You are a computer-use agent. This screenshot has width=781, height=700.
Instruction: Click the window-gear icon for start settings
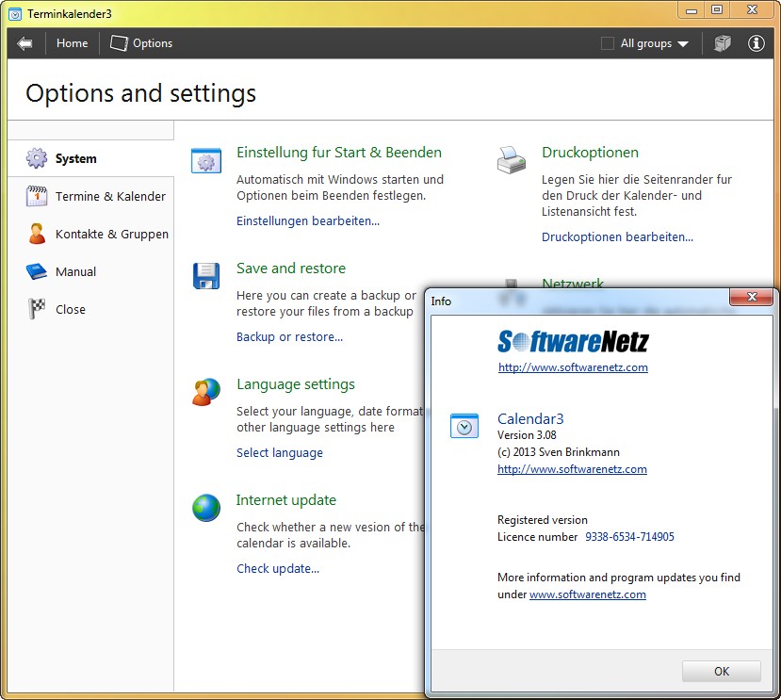point(206,160)
